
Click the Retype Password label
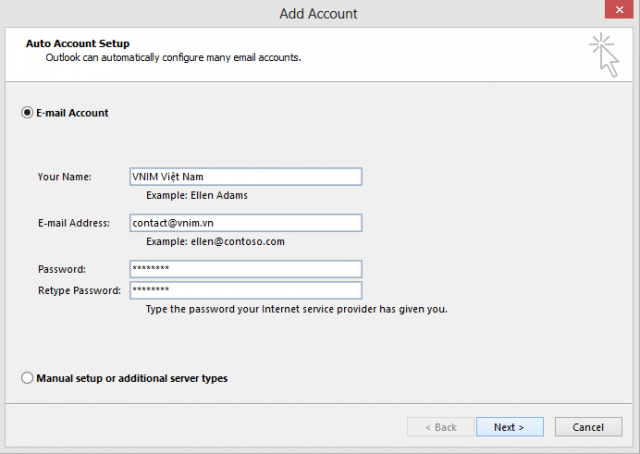pyautogui.click(x=80, y=290)
